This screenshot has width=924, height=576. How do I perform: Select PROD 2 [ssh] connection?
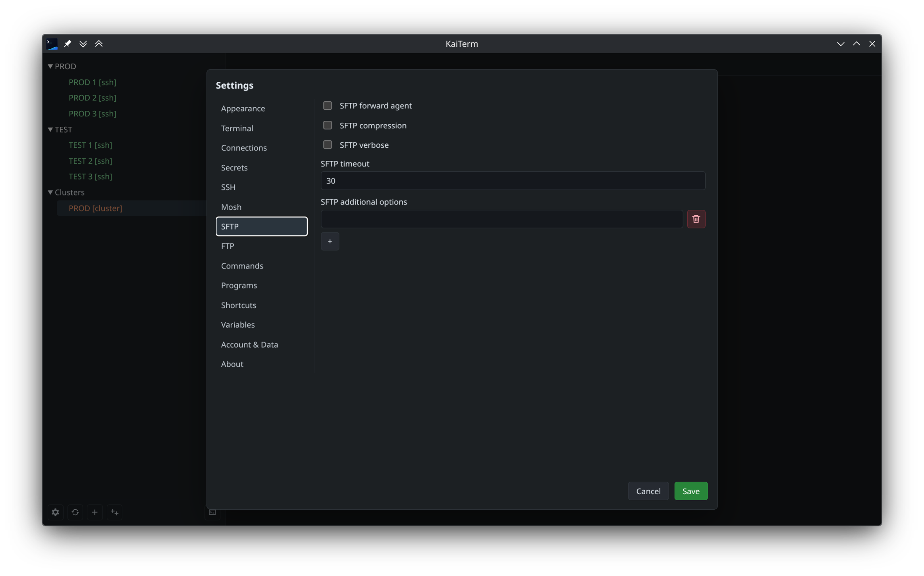pos(93,98)
